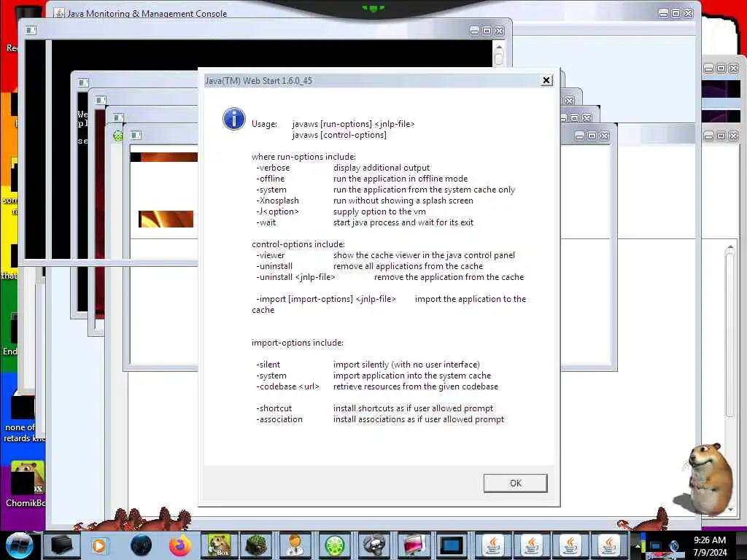Close the Java Web Start usage dialog
Viewport: 747px width, 560px height.
[x=546, y=80]
